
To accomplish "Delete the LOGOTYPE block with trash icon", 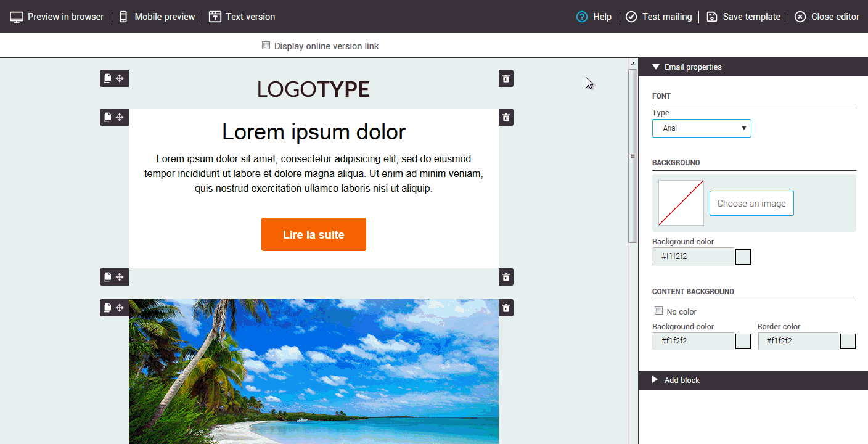I will [506, 78].
